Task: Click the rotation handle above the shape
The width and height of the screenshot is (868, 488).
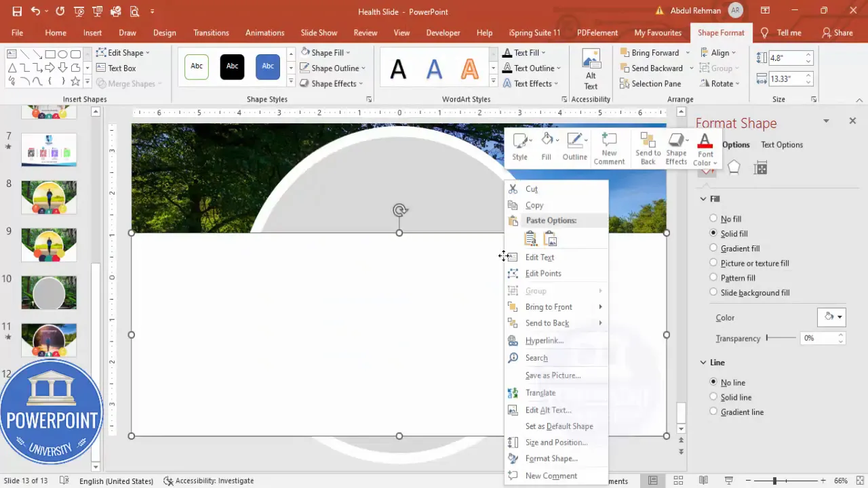Action: click(x=399, y=210)
